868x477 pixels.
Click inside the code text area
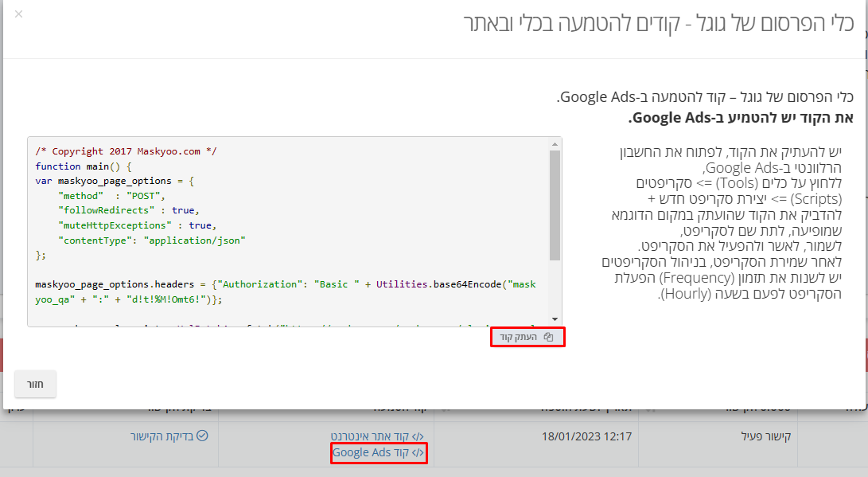[x=294, y=232]
